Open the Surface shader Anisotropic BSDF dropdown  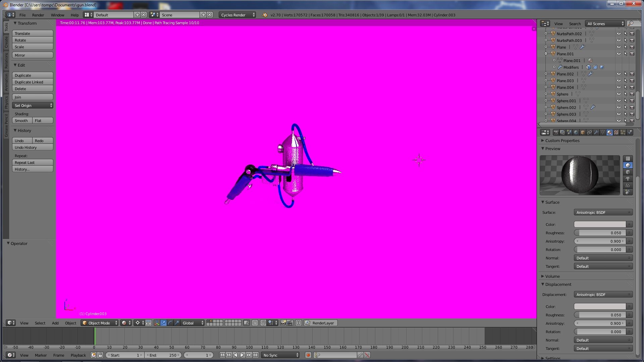tap(603, 212)
